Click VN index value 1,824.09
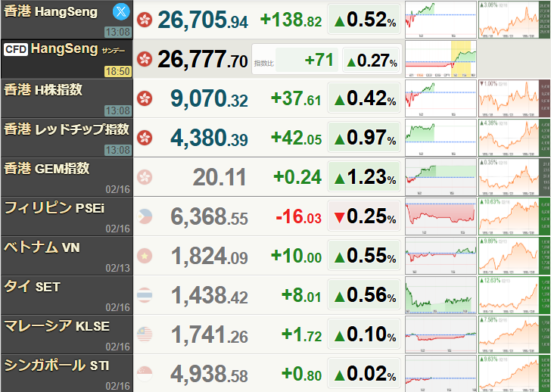The height and width of the screenshot is (392, 551). (x=209, y=256)
